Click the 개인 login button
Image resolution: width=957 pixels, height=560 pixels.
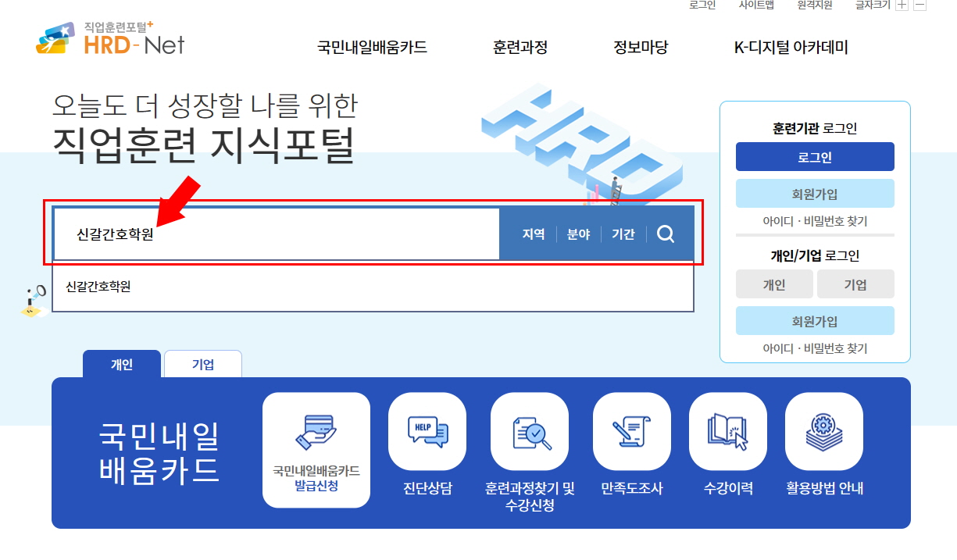[774, 285]
